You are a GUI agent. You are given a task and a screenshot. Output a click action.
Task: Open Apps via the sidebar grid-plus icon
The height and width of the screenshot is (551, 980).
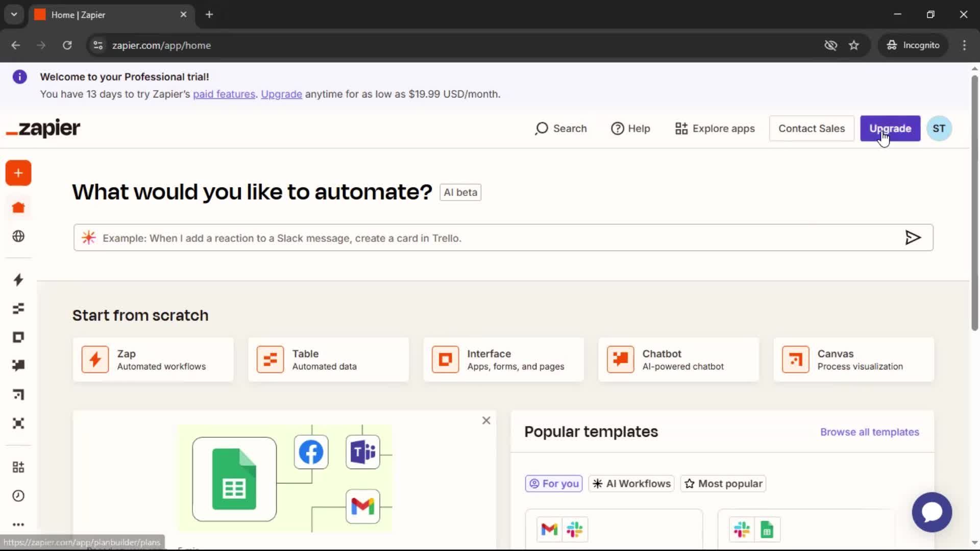coord(18,467)
